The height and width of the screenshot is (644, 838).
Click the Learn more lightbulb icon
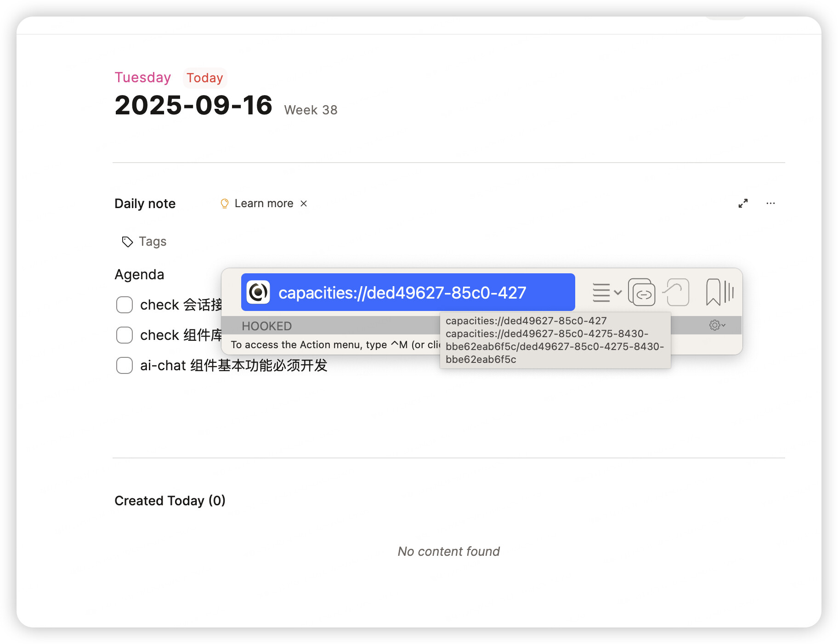point(225,203)
